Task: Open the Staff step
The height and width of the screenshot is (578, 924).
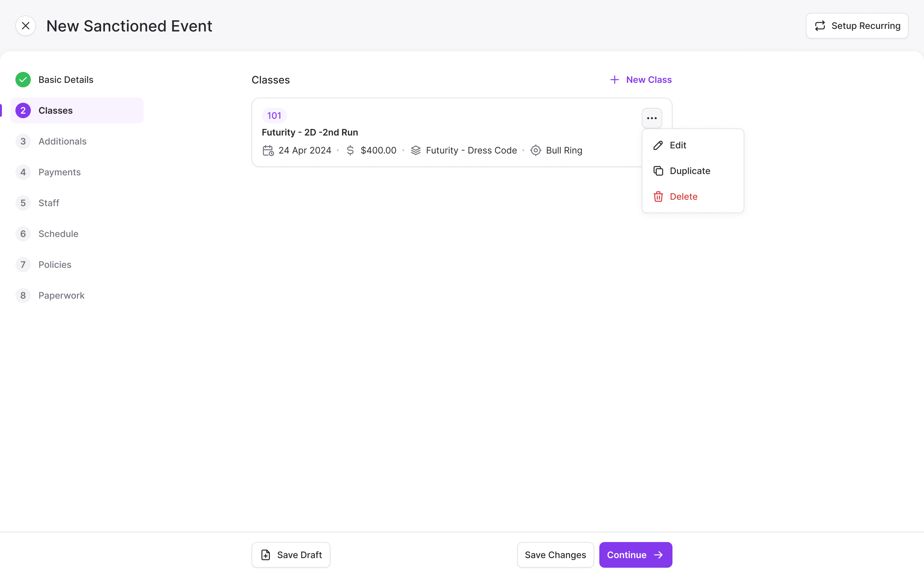Action: click(x=77, y=203)
